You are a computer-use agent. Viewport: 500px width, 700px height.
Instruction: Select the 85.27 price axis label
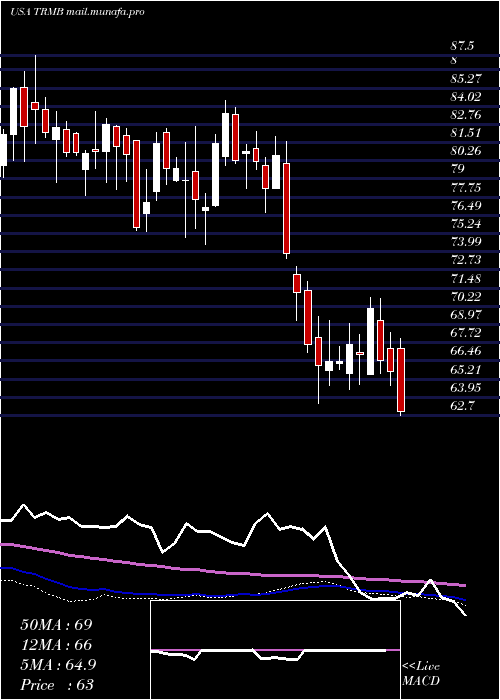466,79
